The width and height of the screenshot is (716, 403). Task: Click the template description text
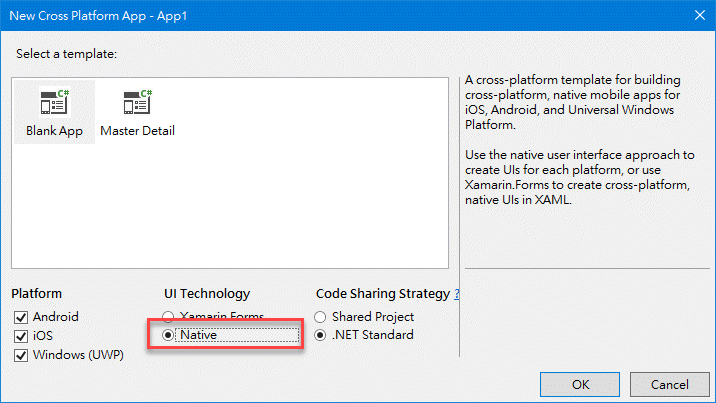(x=579, y=140)
